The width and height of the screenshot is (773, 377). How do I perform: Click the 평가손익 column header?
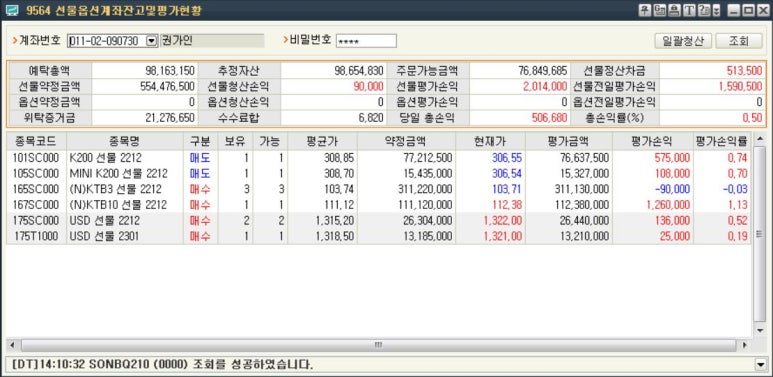tap(653, 142)
